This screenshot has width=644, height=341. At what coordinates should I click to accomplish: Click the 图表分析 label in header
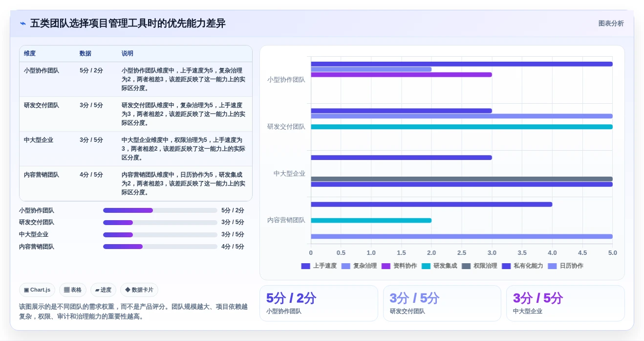[611, 23]
